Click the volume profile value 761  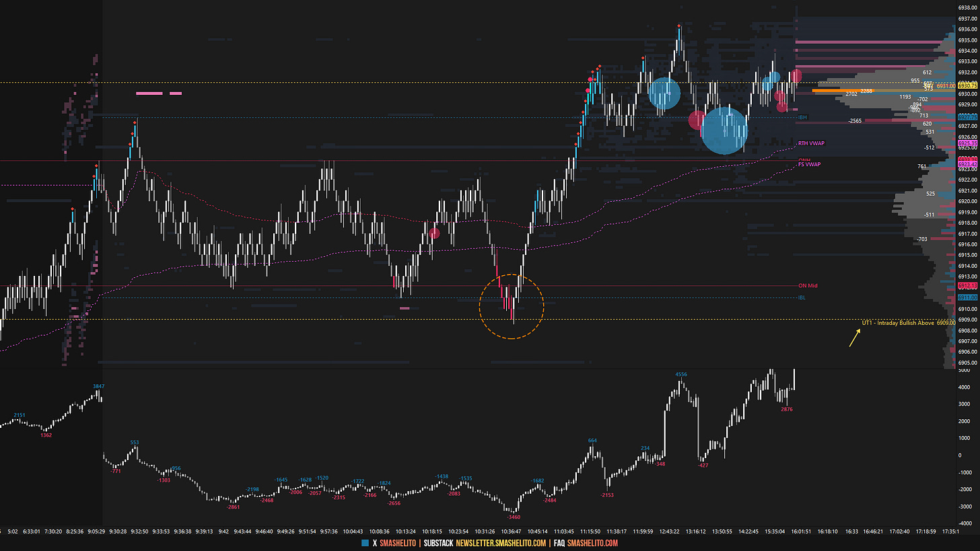921,166
